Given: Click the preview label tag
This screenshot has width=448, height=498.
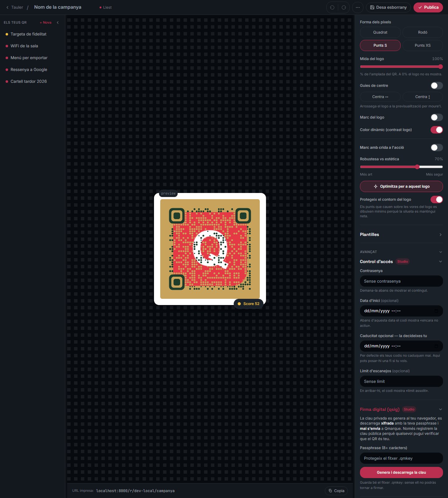Looking at the screenshot, I should pos(168,194).
